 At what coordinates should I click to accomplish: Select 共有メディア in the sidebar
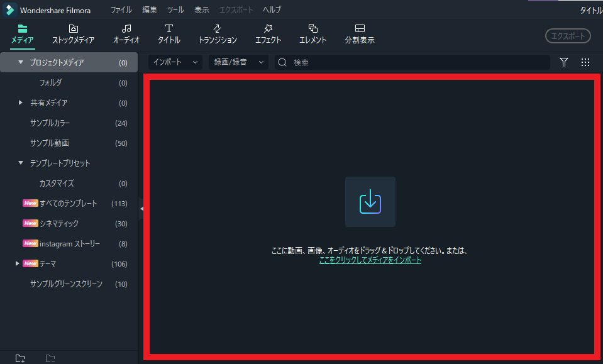tap(49, 102)
